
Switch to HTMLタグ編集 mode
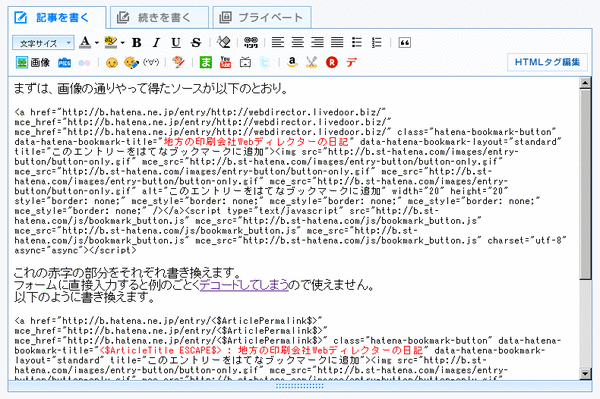click(x=547, y=62)
